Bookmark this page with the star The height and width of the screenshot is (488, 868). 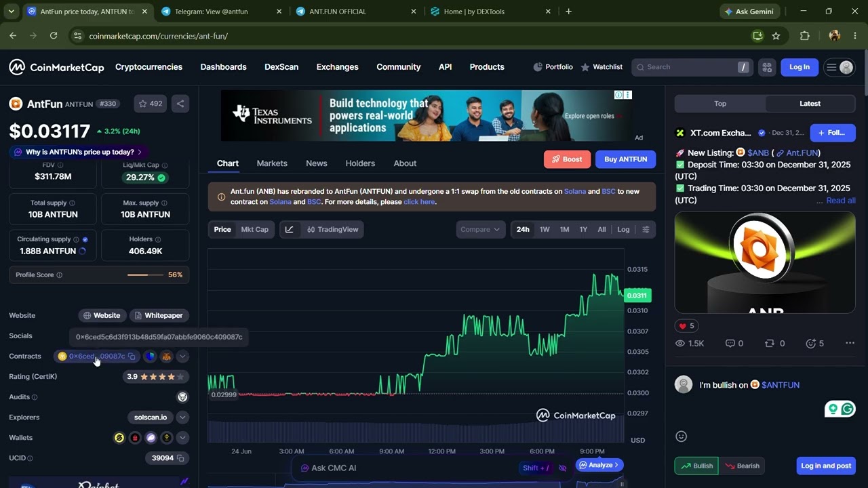click(776, 36)
